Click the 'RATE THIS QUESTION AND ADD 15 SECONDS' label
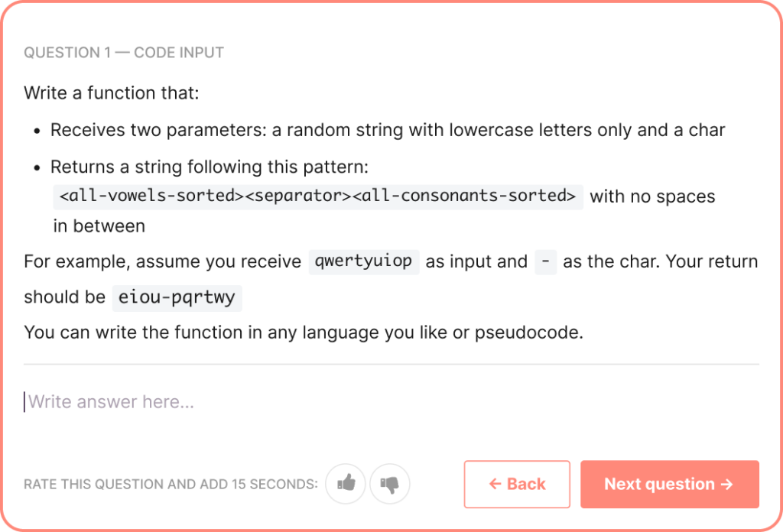This screenshot has height=532, width=783. pos(171,484)
